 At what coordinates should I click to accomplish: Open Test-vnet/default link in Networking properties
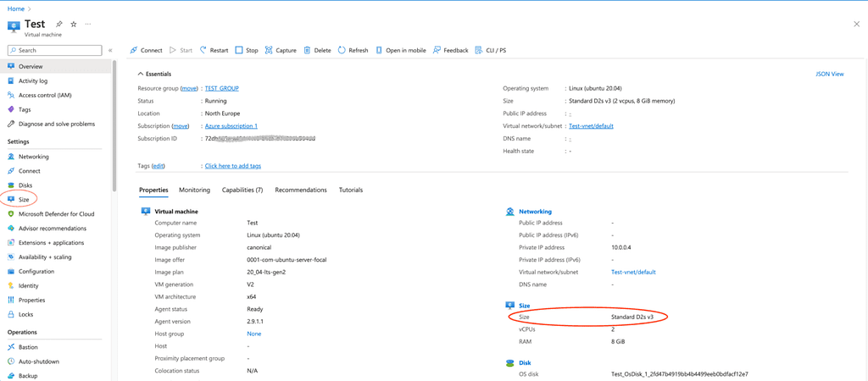[633, 272]
